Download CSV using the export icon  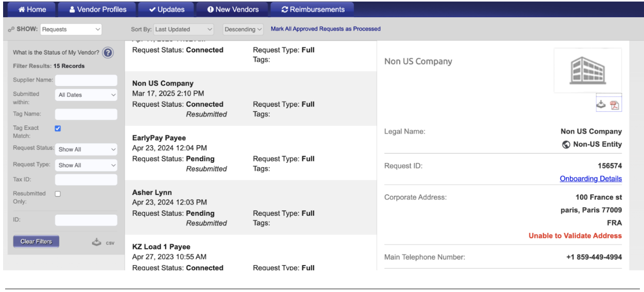click(x=97, y=242)
